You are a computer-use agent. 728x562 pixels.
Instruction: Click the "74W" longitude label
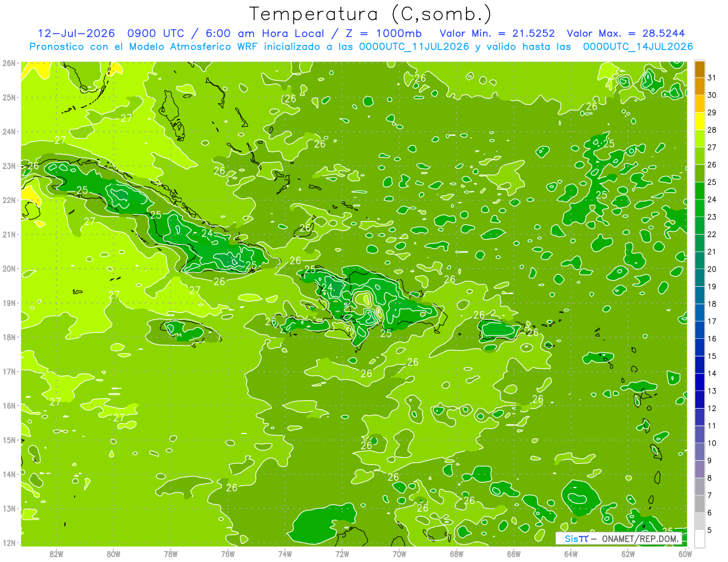285,554
